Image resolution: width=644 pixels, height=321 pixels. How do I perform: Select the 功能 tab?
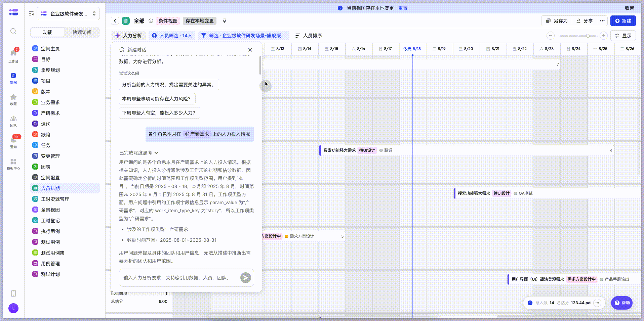[x=48, y=32]
